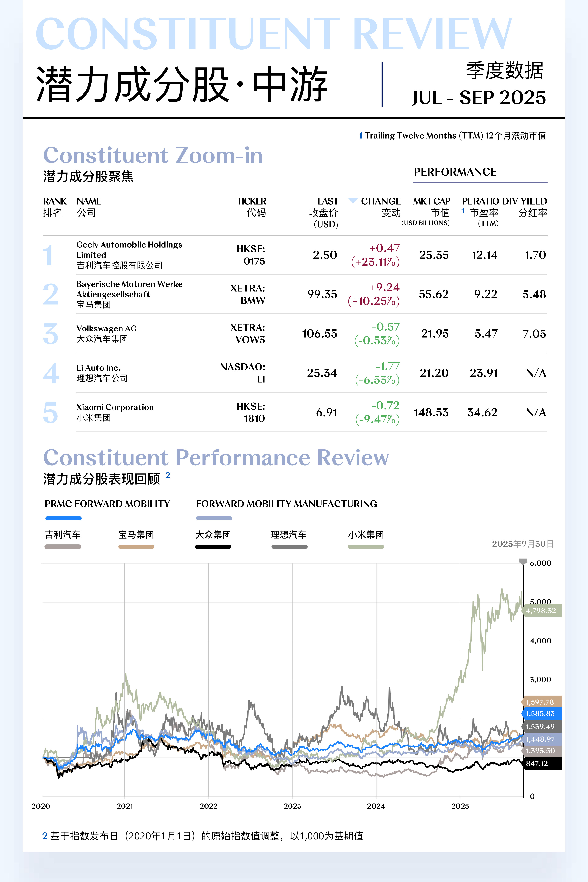The width and height of the screenshot is (588, 882).
Task: Click the DIV YIELD column header
Action: point(524,202)
